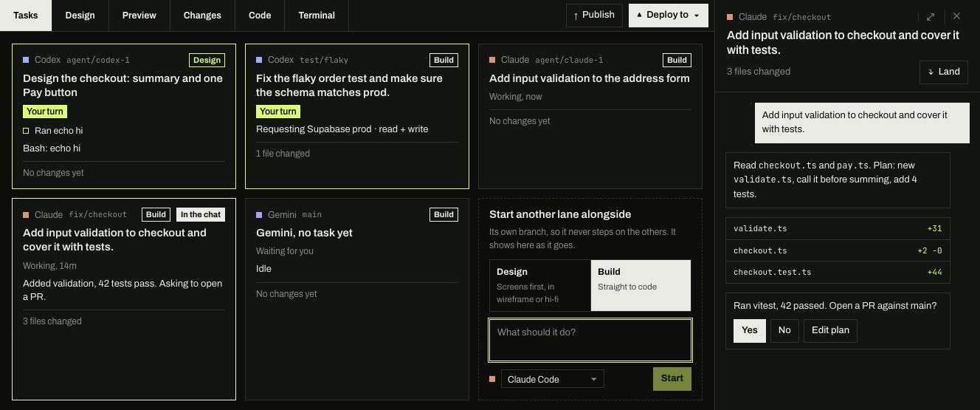
Task: Click the test/flaky branch label
Action: (x=324, y=60)
